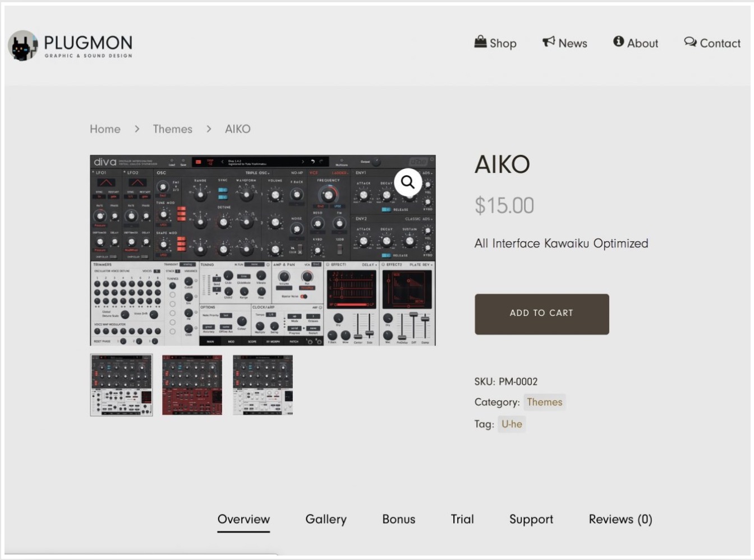The image size is (754, 560).
Task: Open the Shop page via bag icon
Action: (x=495, y=43)
